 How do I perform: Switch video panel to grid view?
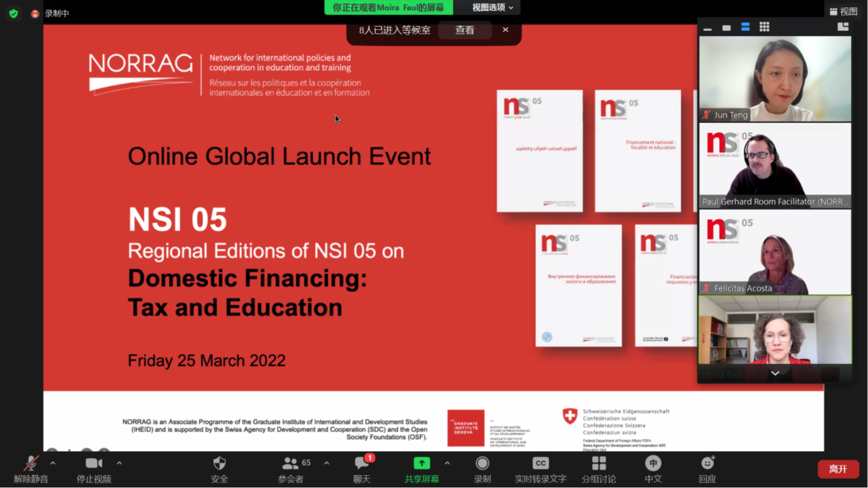[x=764, y=27]
